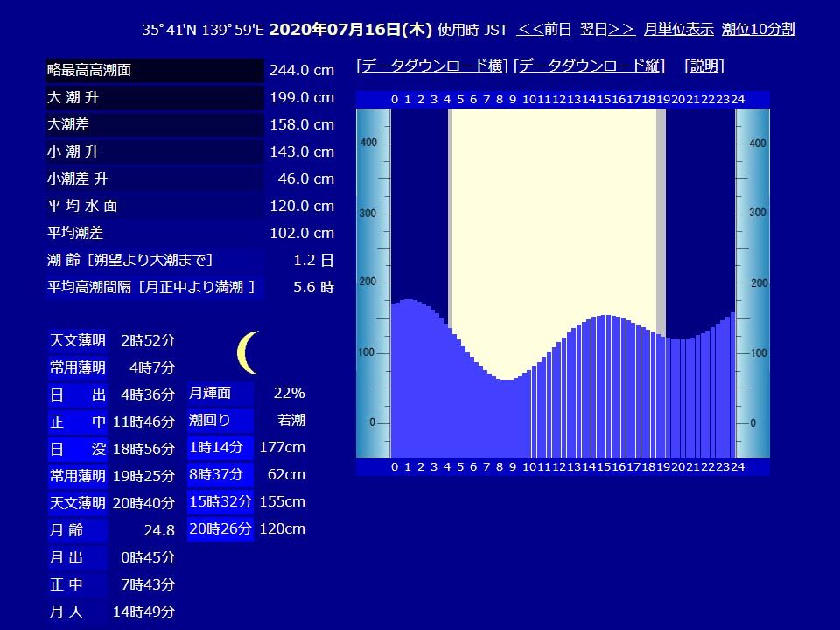
Task: Click the sunset time 18時56分
Action: point(143,449)
